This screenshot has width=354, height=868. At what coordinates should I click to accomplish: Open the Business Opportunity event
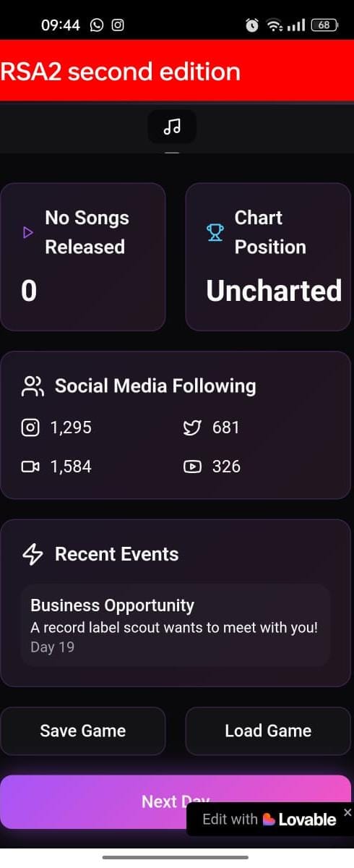[176, 626]
